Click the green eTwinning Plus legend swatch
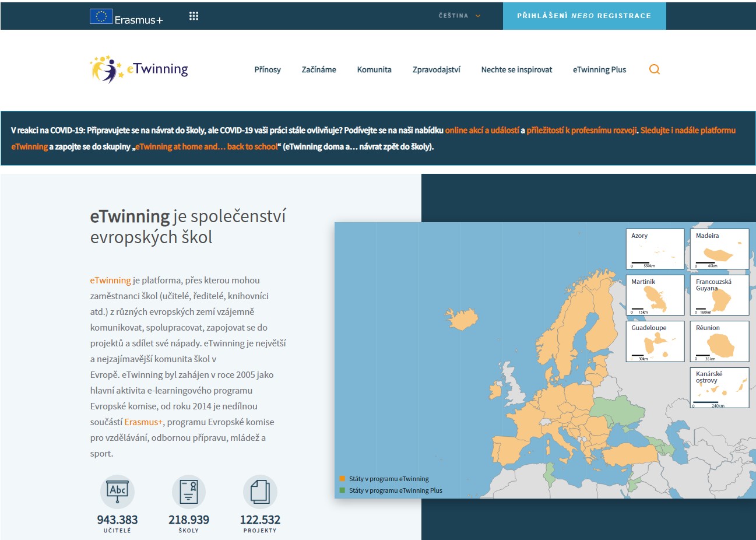This screenshot has height=540, width=756. pos(343,490)
